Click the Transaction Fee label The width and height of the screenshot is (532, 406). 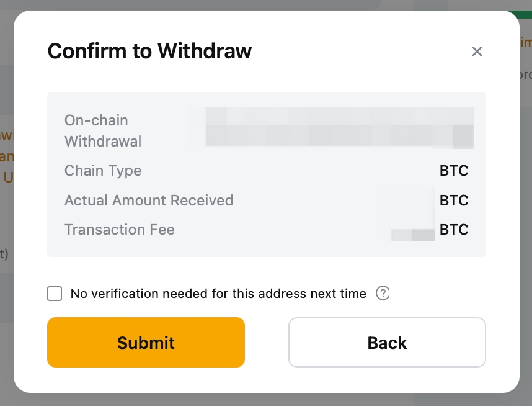click(120, 230)
